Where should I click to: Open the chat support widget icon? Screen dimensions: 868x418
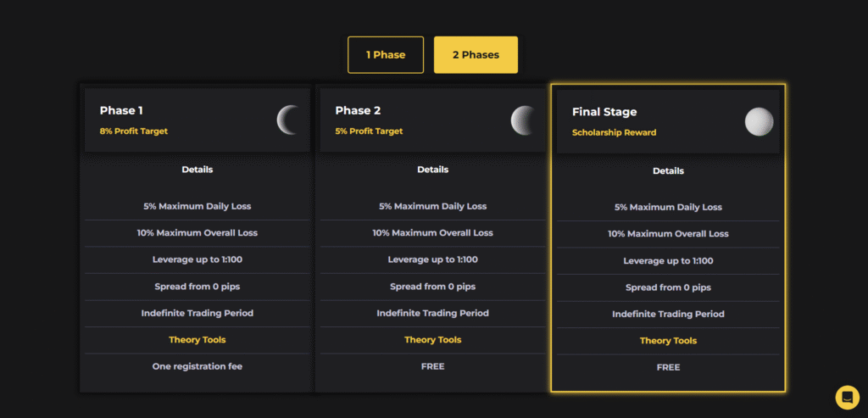pyautogui.click(x=847, y=397)
